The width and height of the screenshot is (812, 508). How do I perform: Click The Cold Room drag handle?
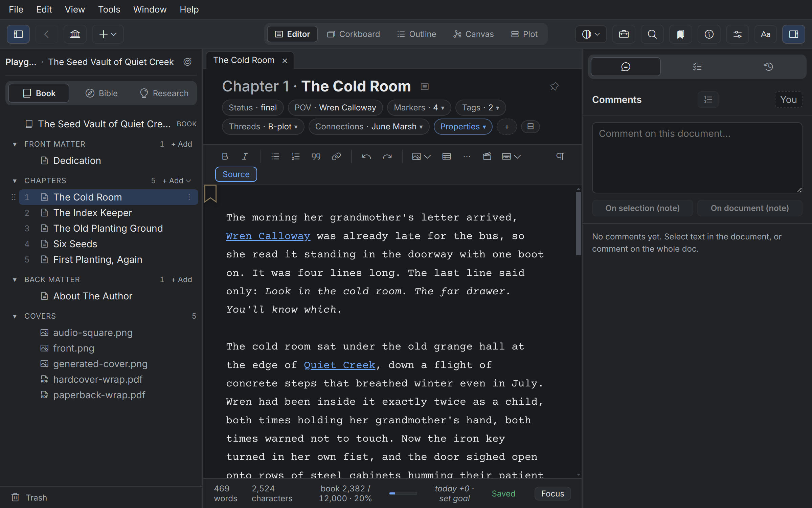point(14,197)
